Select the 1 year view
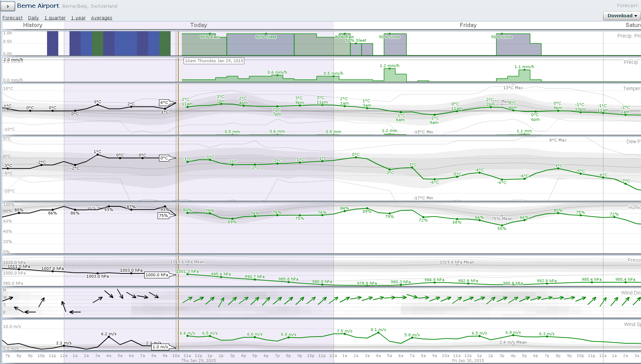This screenshot has width=641, height=364. 78,18
